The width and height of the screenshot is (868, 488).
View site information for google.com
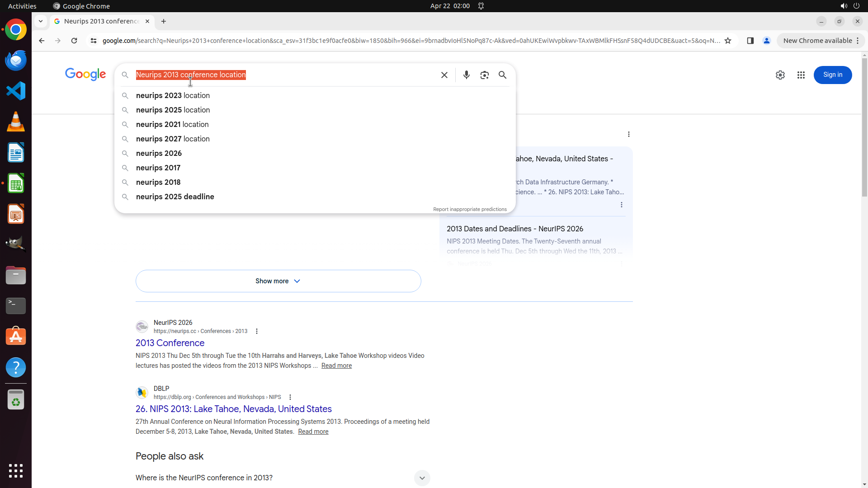pyautogui.click(x=94, y=41)
